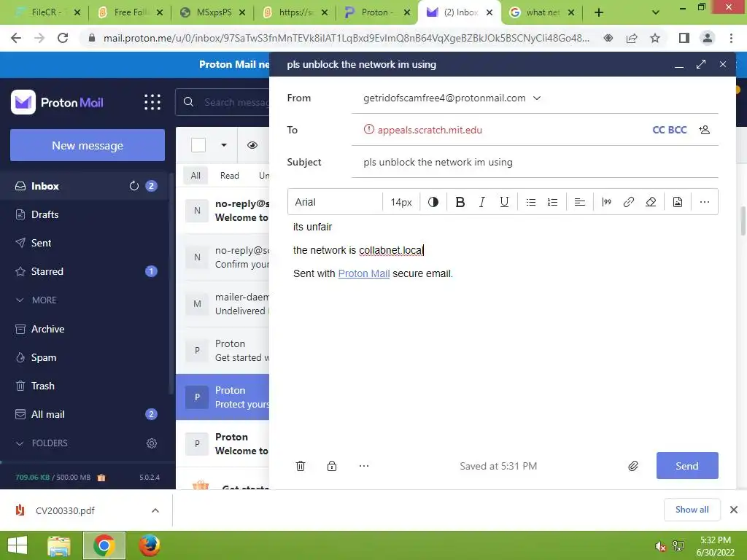Click the Send button

[x=687, y=466]
